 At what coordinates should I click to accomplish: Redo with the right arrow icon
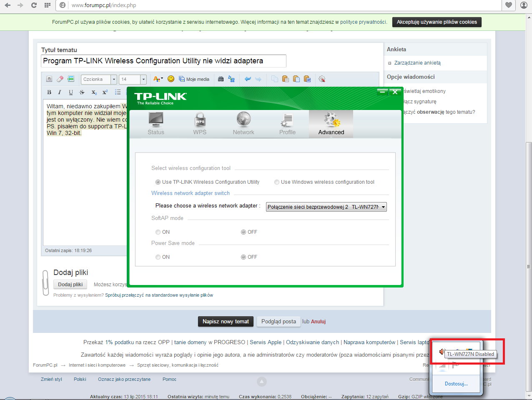click(258, 79)
